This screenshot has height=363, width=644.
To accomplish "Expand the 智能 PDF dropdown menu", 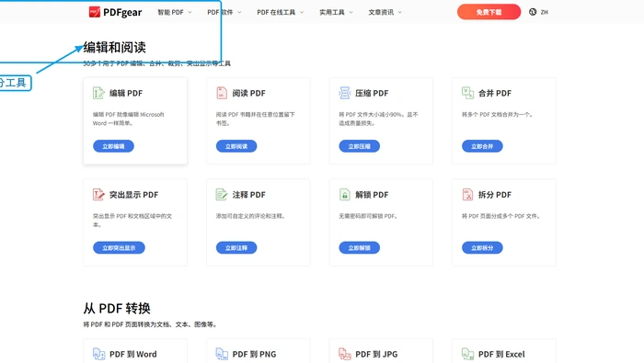I will click(175, 12).
